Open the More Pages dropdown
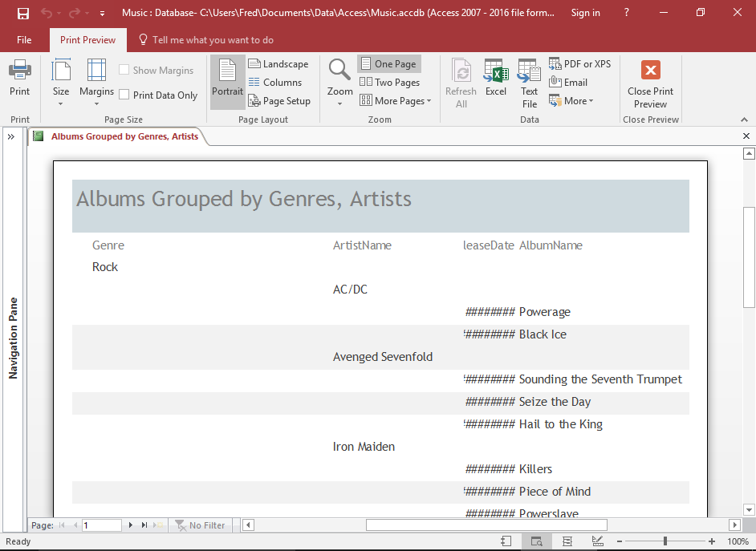Screen dimensions: 756x551 coord(395,101)
